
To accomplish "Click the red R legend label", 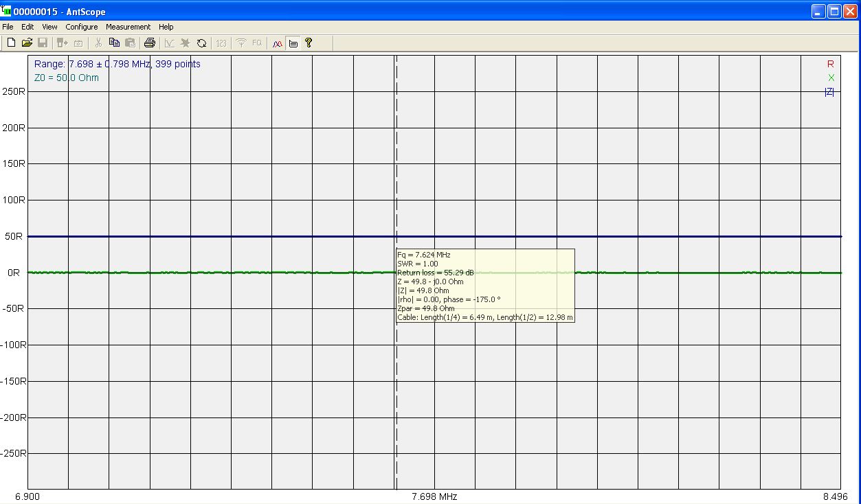I will [830, 64].
